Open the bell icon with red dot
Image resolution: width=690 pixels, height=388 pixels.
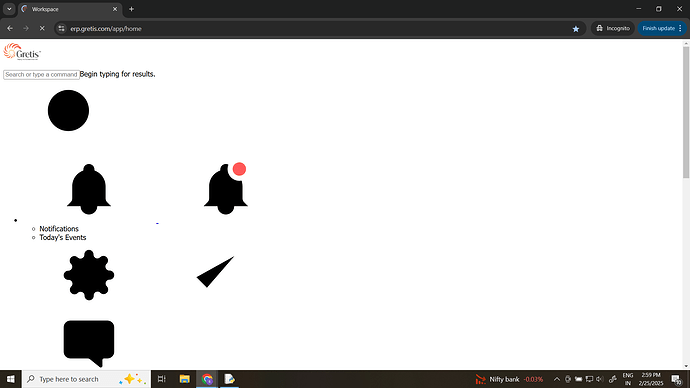click(226, 188)
